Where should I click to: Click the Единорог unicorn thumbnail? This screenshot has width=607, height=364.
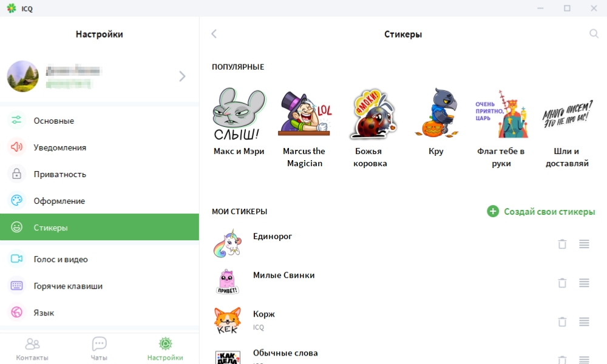coord(228,244)
